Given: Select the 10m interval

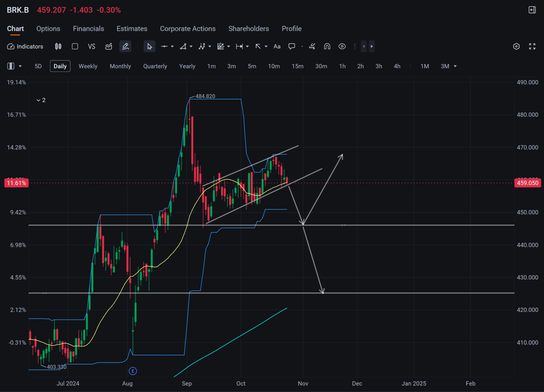Looking at the screenshot, I should pos(274,66).
